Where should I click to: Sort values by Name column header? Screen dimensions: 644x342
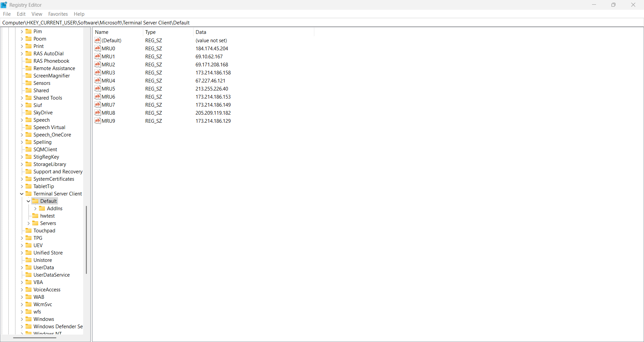(x=117, y=32)
